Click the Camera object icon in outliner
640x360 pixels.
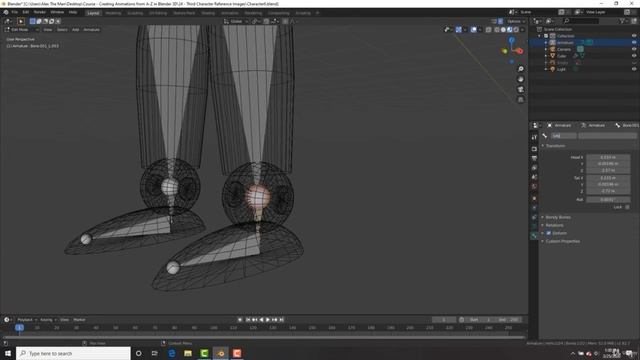552,49
